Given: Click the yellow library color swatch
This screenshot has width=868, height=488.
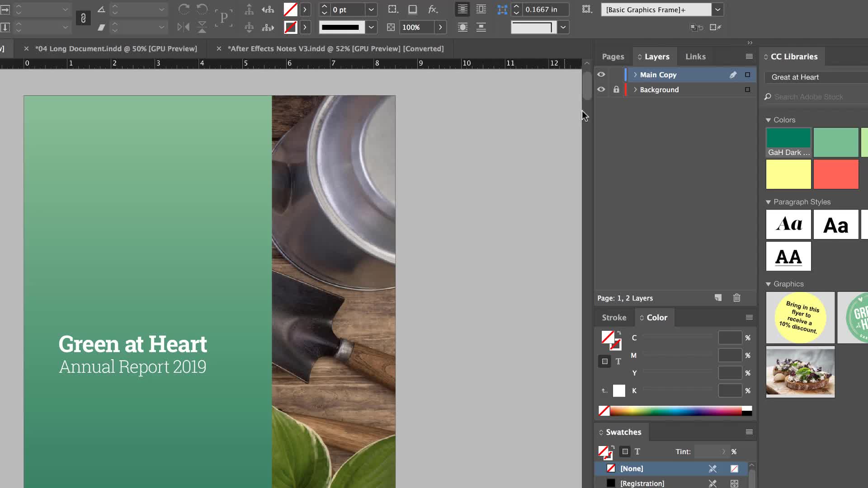Looking at the screenshot, I should click(x=788, y=174).
